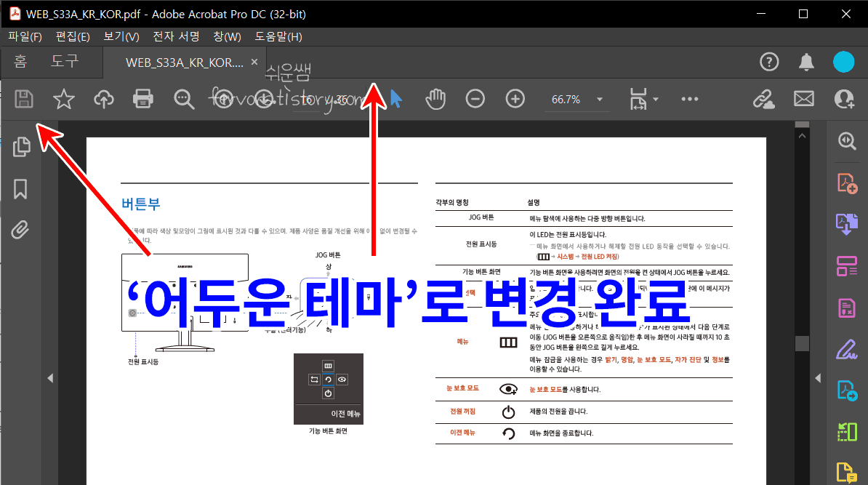Open the 파일 menu

[x=24, y=36]
